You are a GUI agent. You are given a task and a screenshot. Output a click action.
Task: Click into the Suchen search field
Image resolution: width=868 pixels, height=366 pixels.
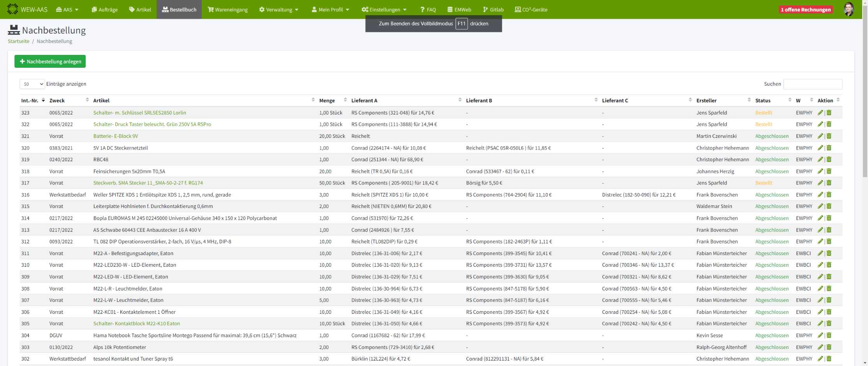[812, 84]
